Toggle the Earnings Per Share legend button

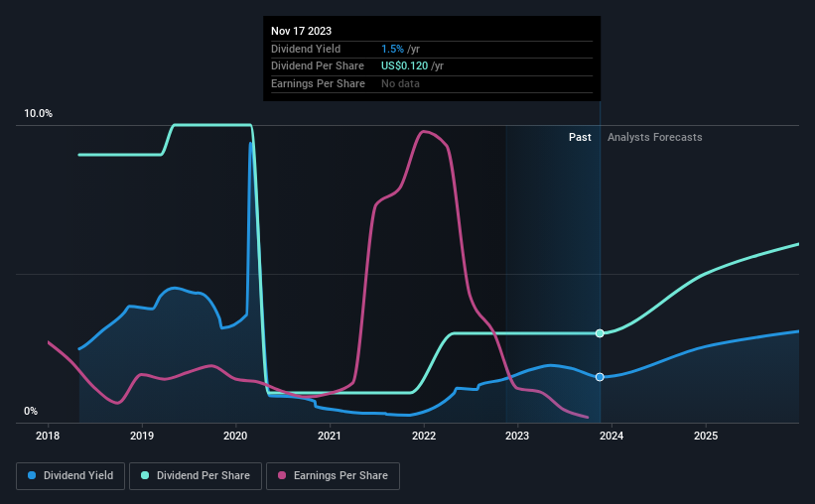(x=333, y=476)
